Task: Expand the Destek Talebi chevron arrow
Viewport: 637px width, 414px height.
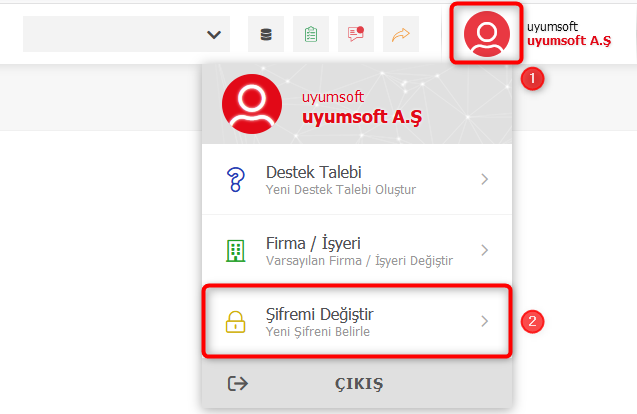Action: pyautogui.click(x=485, y=180)
